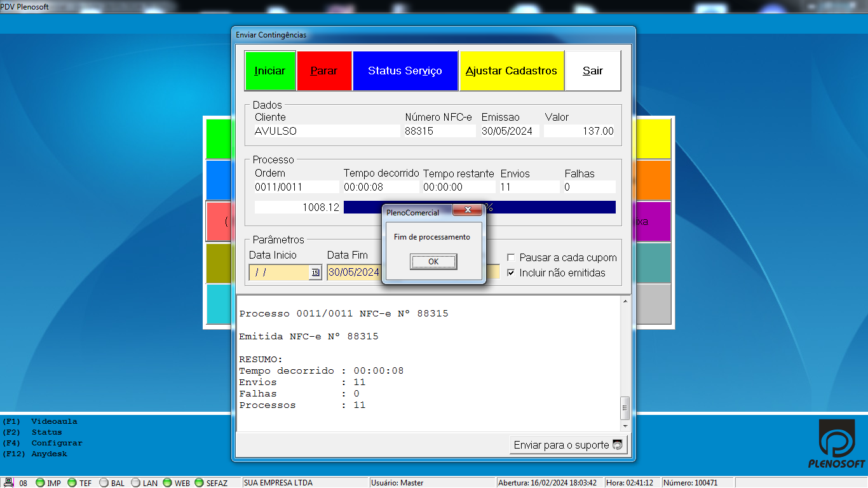Click the green Iniciar button
The height and width of the screenshot is (488, 868).
pos(270,71)
